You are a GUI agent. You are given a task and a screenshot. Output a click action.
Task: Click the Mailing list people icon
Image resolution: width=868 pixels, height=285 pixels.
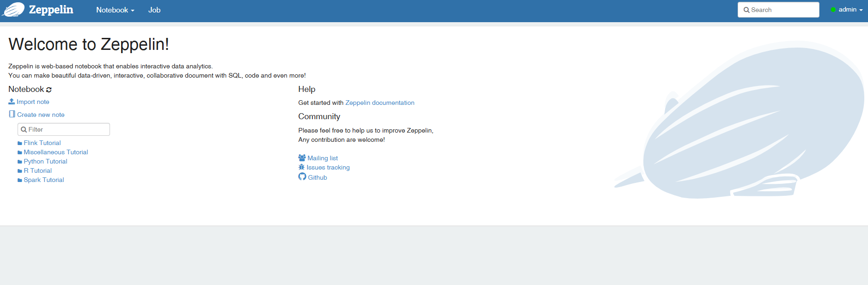tap(302, 158)
